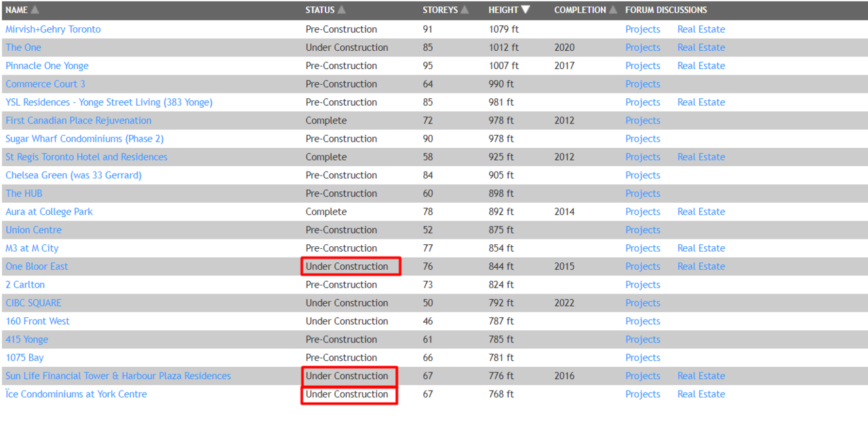Viewport: 868px width, 432px height.
Task: Open The One building link
Action: click(x=23, y=47)
